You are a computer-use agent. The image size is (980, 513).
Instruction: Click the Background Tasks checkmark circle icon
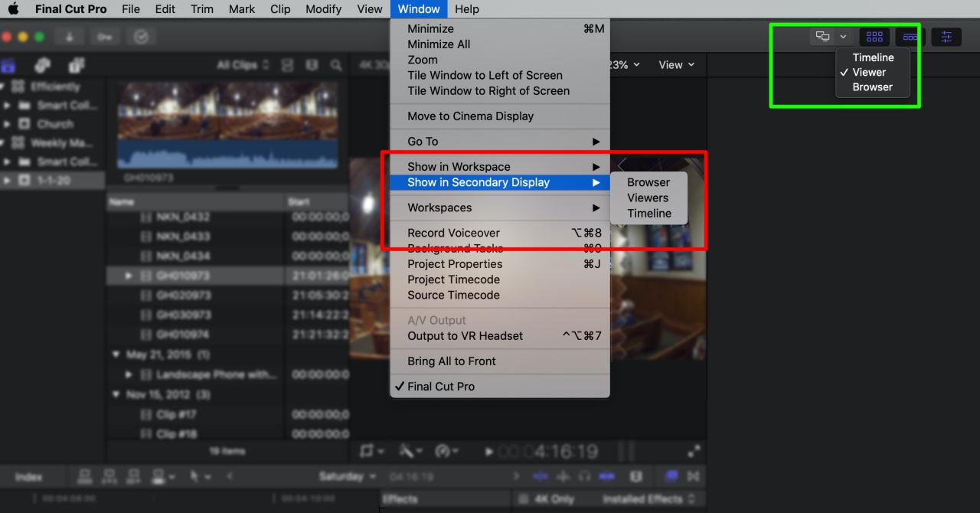(141, 37)
